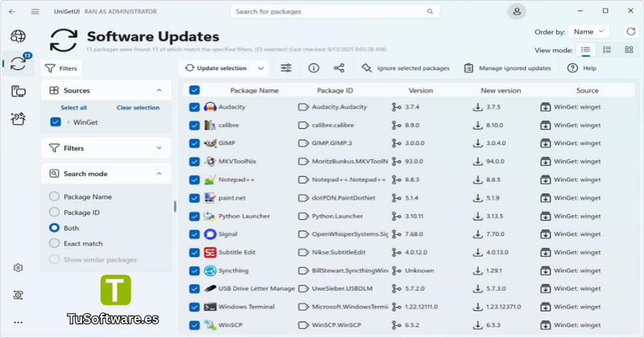Click the back arrow button
644x338 pixels.
12,11
